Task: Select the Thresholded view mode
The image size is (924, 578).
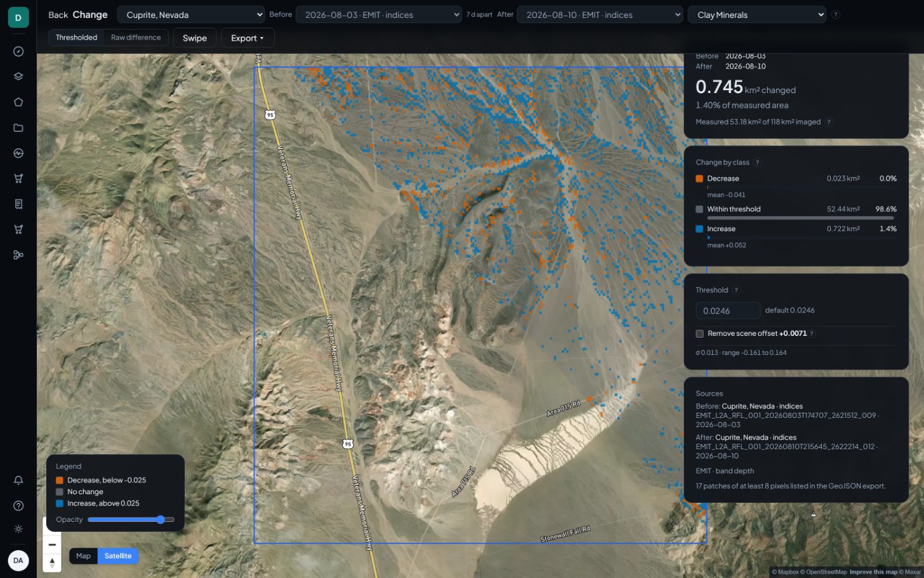Action: (76, 38)
